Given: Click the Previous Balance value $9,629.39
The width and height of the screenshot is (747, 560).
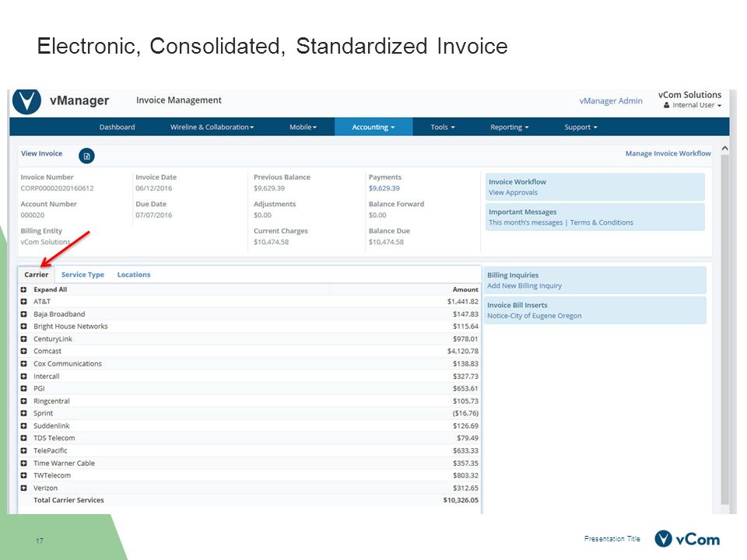Looking at the screenshot, I should (269, 188).
